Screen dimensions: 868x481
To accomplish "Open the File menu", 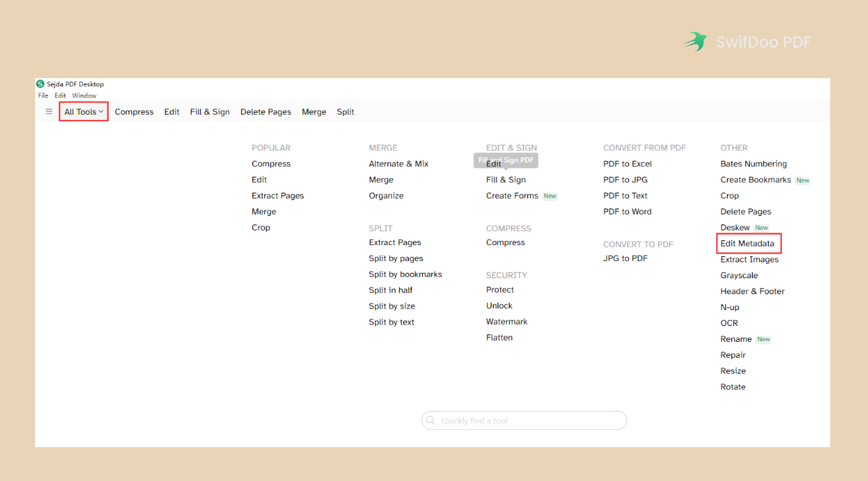I will (x=43, y=95).
